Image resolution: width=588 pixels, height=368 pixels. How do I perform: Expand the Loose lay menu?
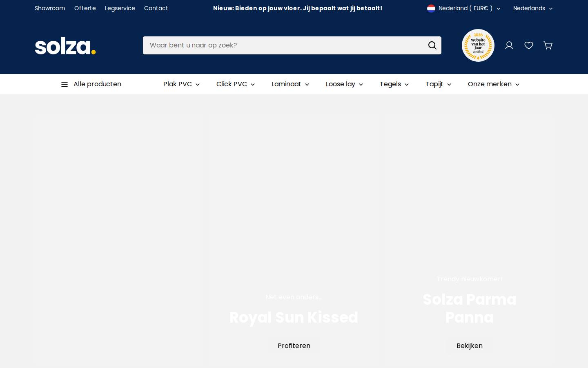(x=344, y=84)
